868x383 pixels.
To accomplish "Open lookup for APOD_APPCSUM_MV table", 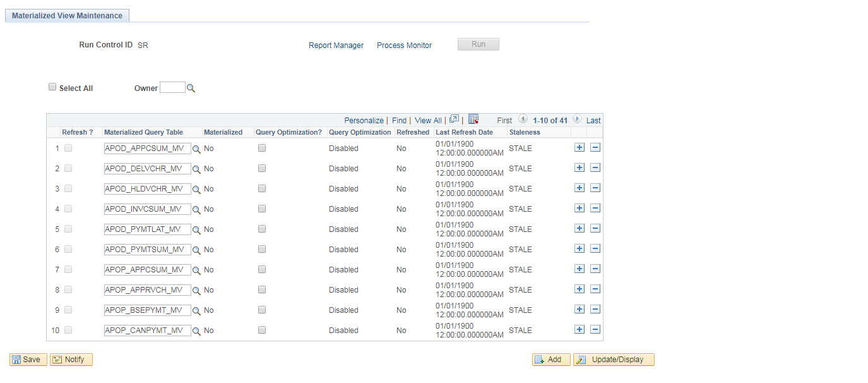I will tap(196, 149).
